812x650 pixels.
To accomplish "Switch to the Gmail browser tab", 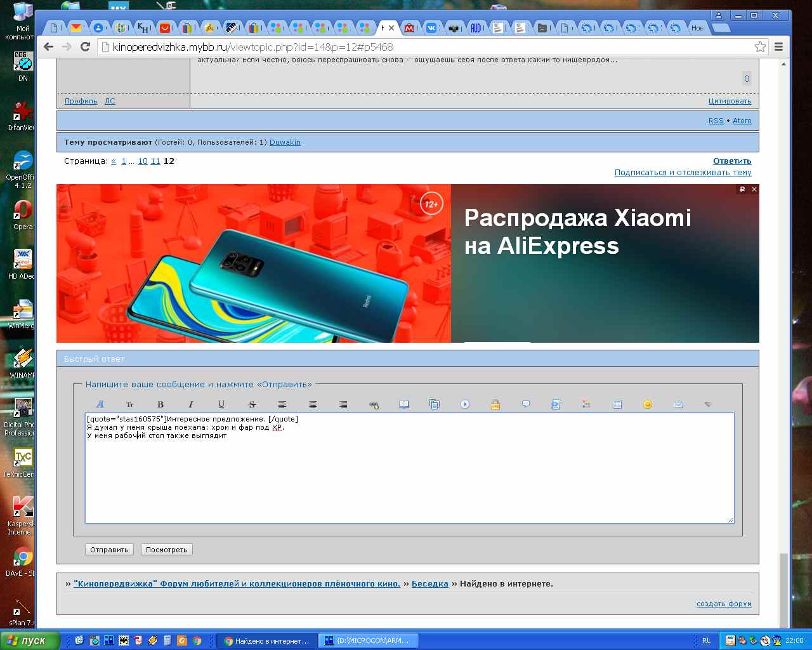I will click(76, 27).
